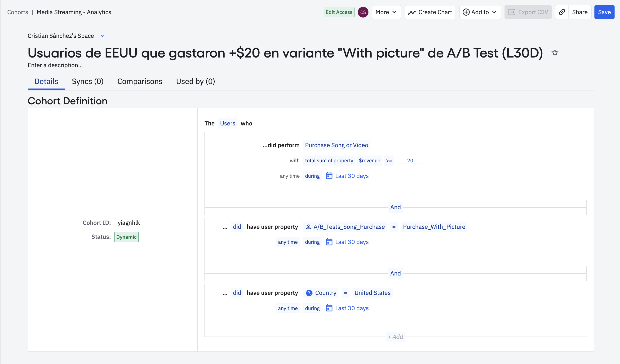Open during selector in A/B_Tests condition
Viewport: 620px width, 364px height.
tap(312, 242)
